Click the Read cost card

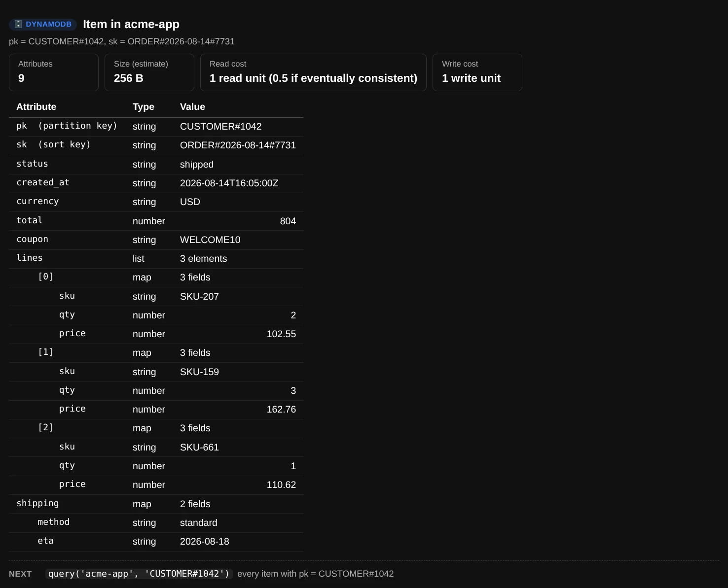click(x=313, y=72)
